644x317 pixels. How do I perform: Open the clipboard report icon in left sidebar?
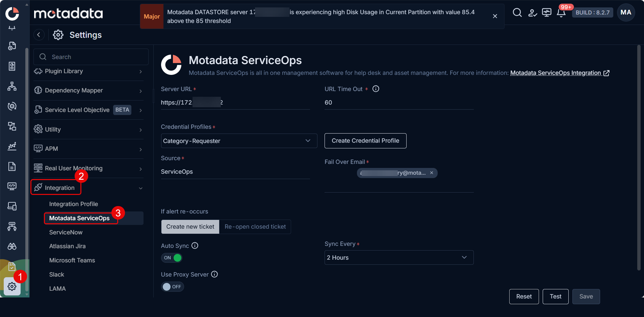12,66
